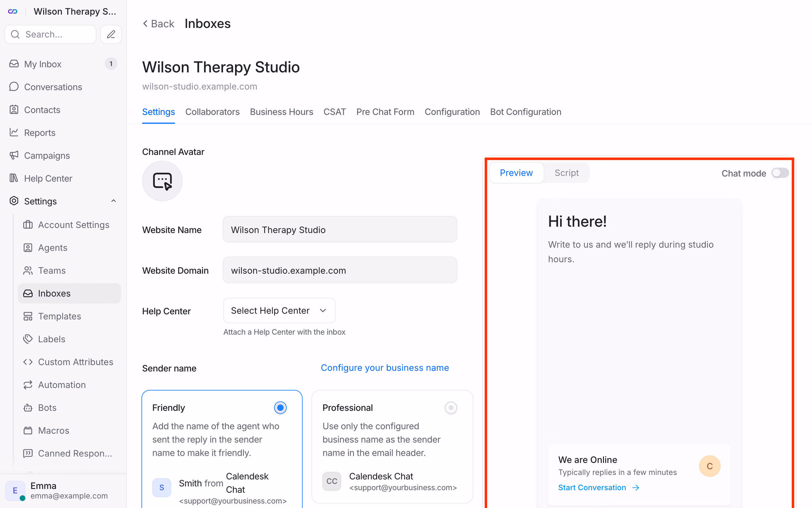Open My Inbox in the sidebar
The height and width of the screenshot is (508, 812).
click(63, 64)
